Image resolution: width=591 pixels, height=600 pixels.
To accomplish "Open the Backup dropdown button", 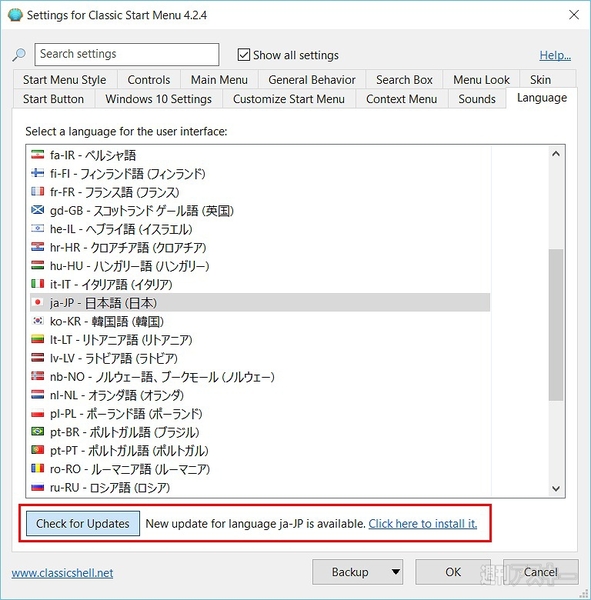I will [x=357, y=572].
